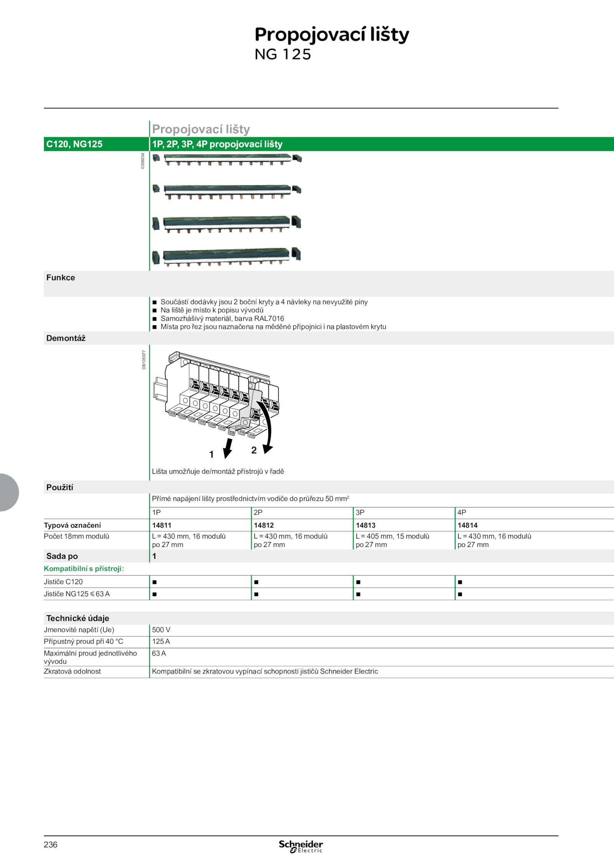Click the '63 A' maximum outlet current value

point(159,653)
